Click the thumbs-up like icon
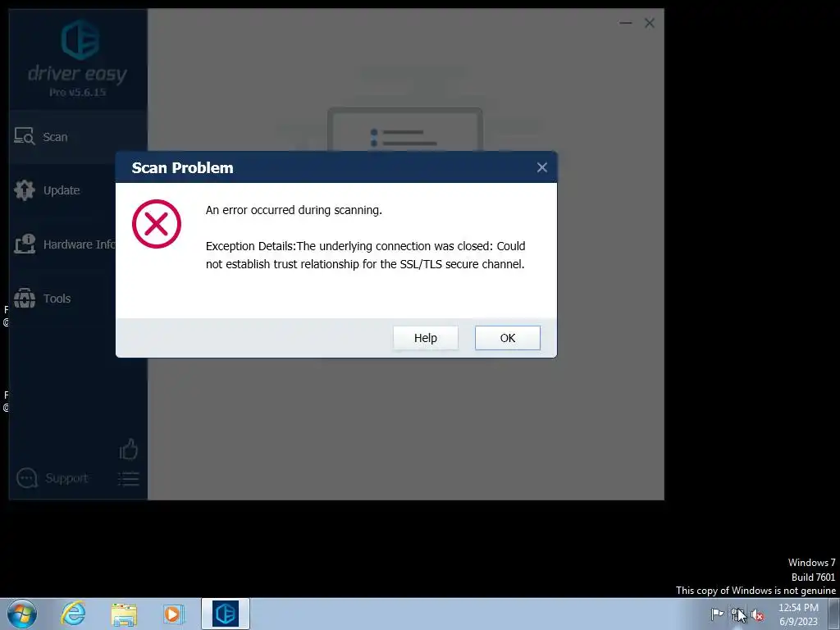Screen dimensions: 840x630 (128, 450)
